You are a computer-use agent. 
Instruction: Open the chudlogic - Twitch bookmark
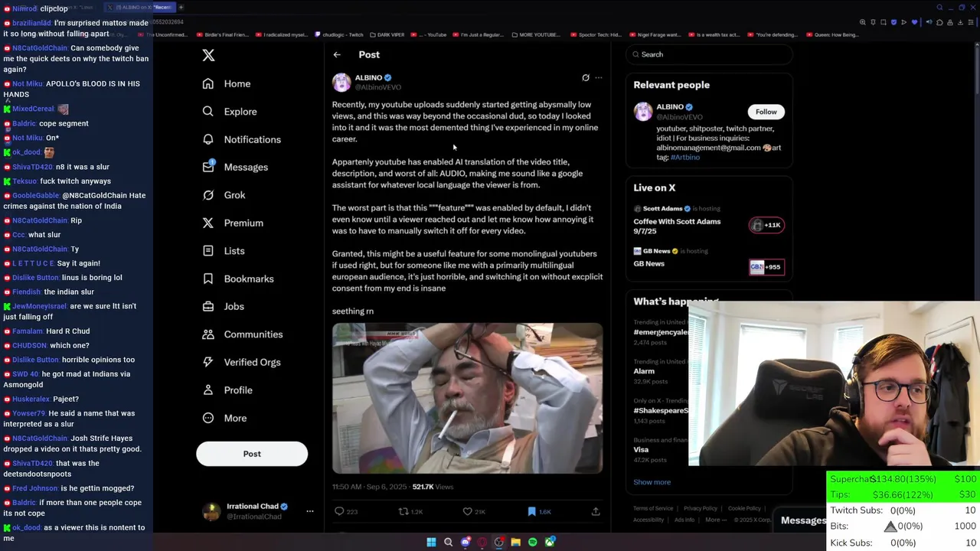click(339, 34)
